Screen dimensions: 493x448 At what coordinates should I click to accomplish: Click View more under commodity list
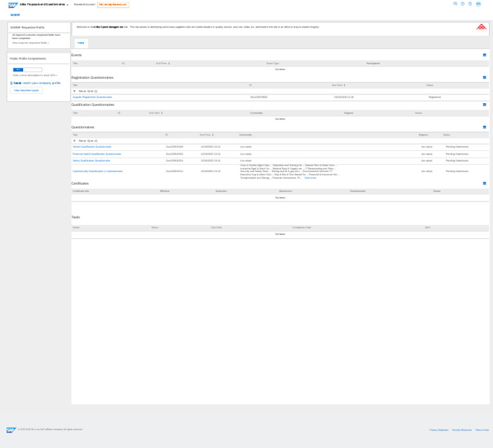(310, 178)
